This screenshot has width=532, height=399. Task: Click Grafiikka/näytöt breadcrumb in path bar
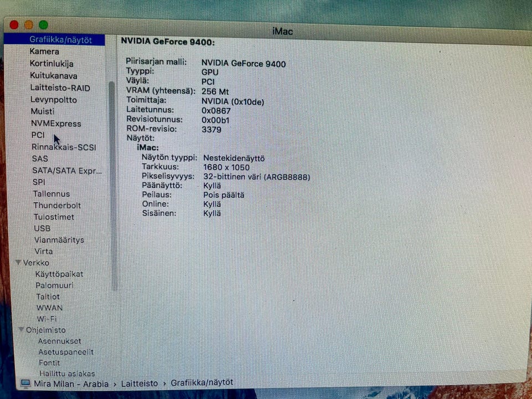[x=202, y=382]
